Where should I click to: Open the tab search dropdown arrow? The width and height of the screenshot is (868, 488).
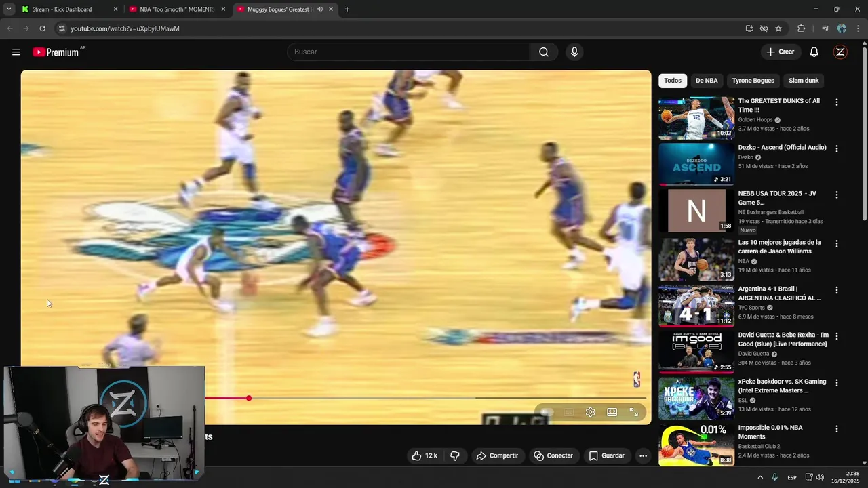click(9, 9)
